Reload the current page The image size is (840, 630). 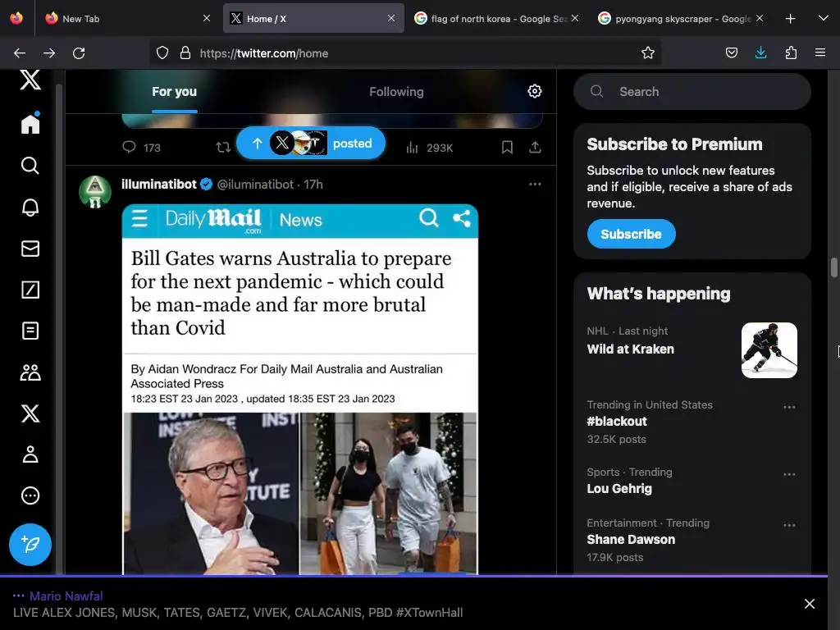pos(79,53)
